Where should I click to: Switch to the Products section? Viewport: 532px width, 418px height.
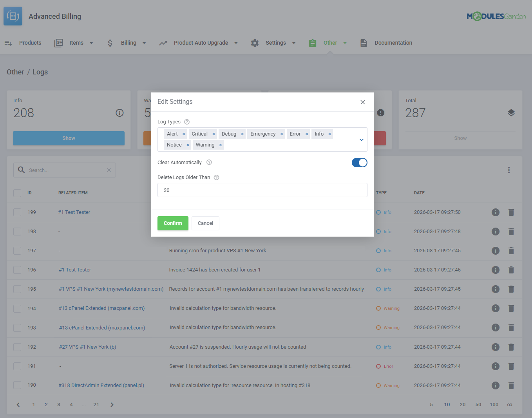tap(30, 43)
